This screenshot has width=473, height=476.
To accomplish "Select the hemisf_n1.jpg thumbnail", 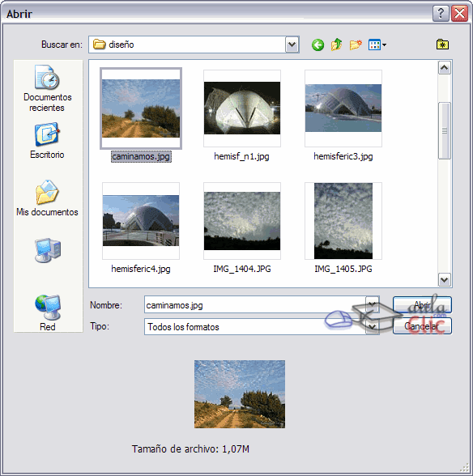I will [x=242, y=108].
